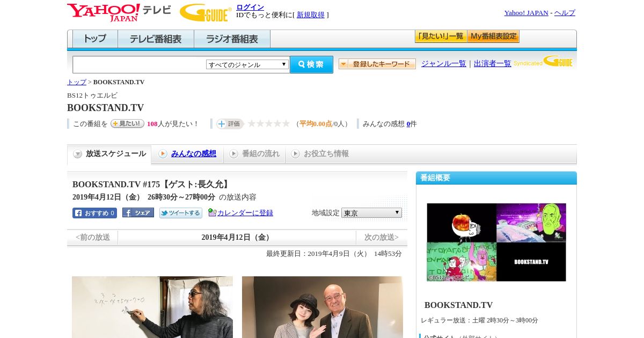Image resolution: width=644 pixels, height=338 pixels.
Task: Expand the 登録したキーワード dropdown
Action: [x=377, y=64]
